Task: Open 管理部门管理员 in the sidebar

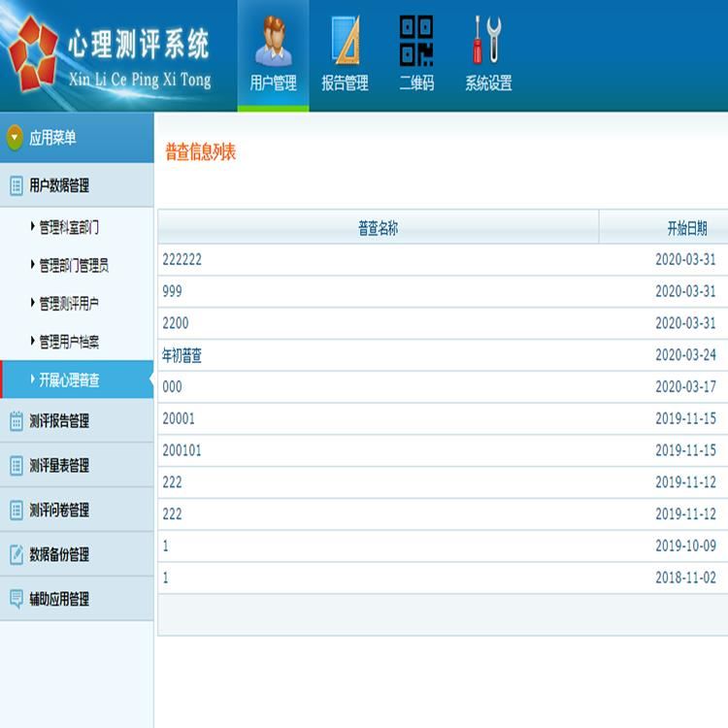Action: [x=74, y=266]
